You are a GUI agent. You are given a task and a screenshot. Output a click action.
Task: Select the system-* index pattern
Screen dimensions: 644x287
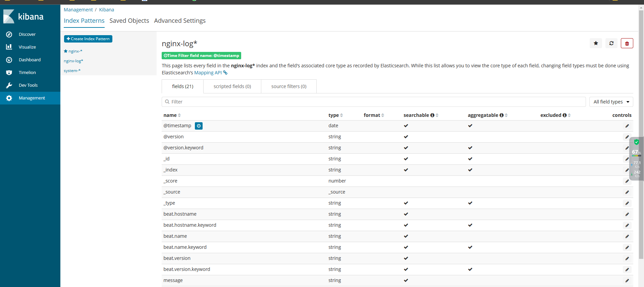pos(72,71)
